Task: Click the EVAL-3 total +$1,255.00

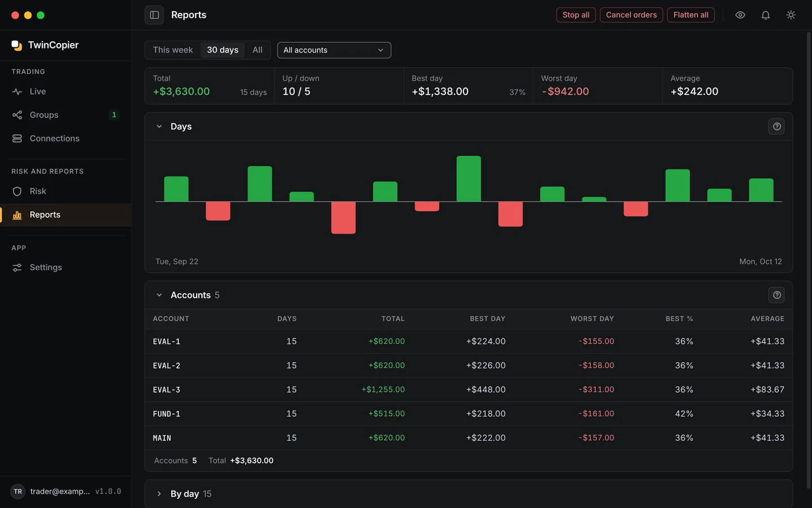Action: (x=383, y=390)
